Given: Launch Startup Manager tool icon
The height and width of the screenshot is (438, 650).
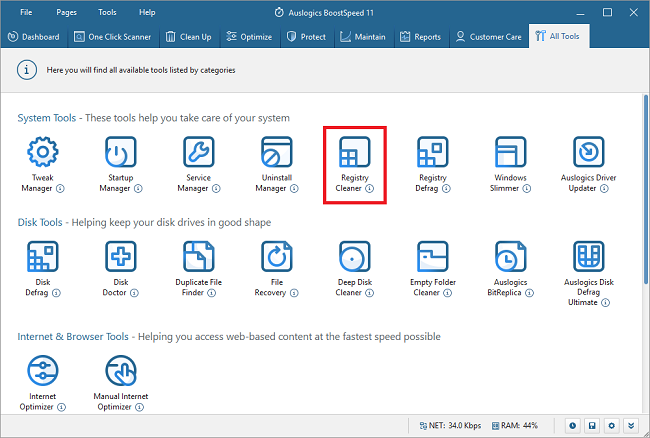Looking at the screenshot, I should [x=121, y=152].
